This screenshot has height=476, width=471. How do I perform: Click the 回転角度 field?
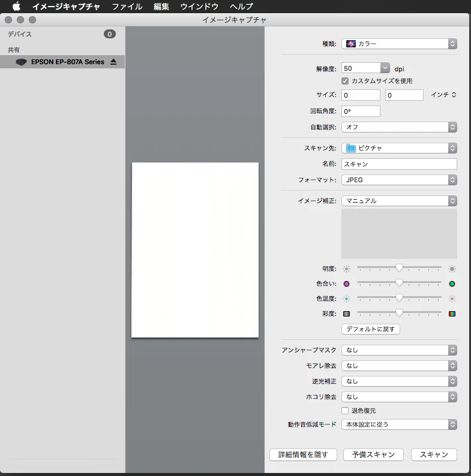(x=361, y=112)
